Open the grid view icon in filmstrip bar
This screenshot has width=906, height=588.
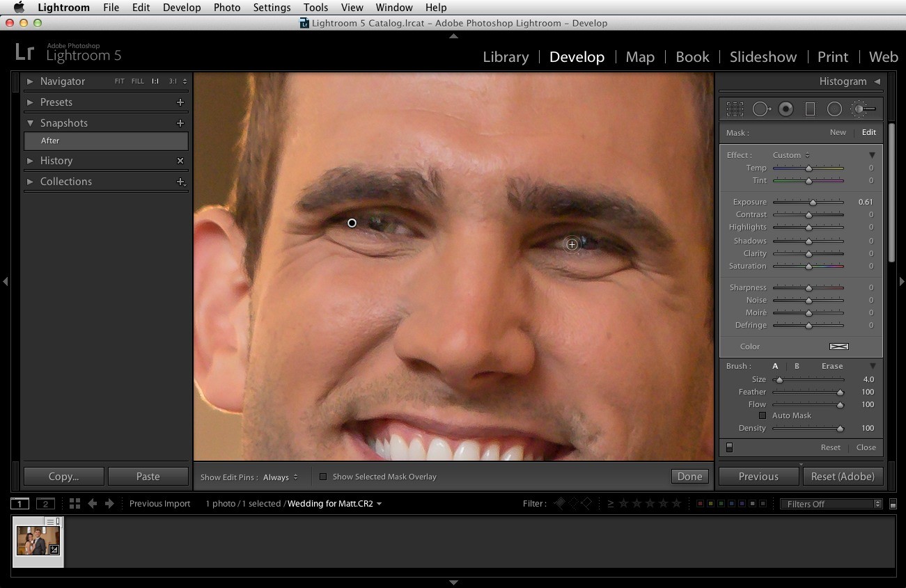point(75,503)
